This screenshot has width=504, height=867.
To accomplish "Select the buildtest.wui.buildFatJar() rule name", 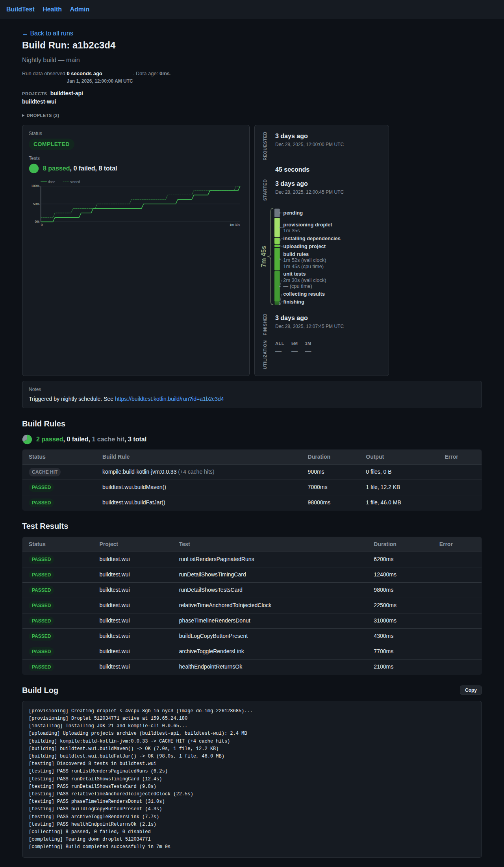I will [x=134, y=502].
